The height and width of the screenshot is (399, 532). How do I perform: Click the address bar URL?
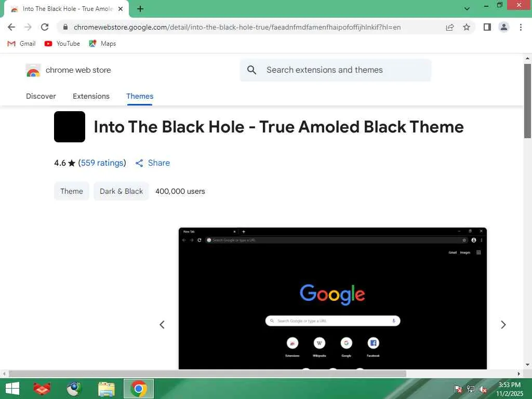click(237, 27)
